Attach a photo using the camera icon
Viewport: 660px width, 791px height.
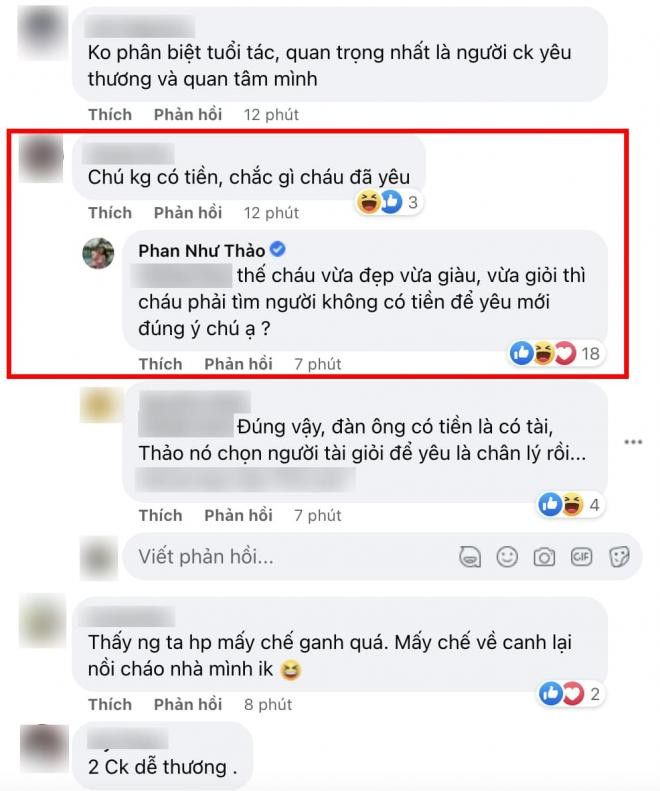(544, 557)
